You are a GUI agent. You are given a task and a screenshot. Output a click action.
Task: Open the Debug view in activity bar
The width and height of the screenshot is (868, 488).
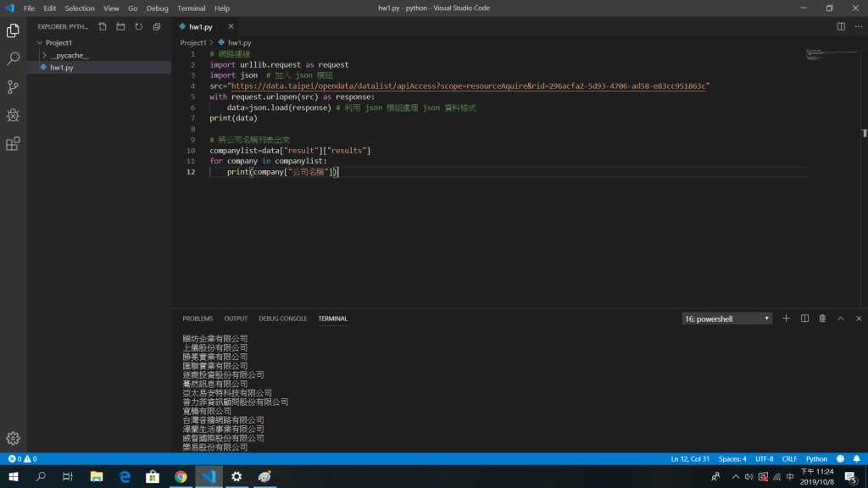tap(13, 115)
